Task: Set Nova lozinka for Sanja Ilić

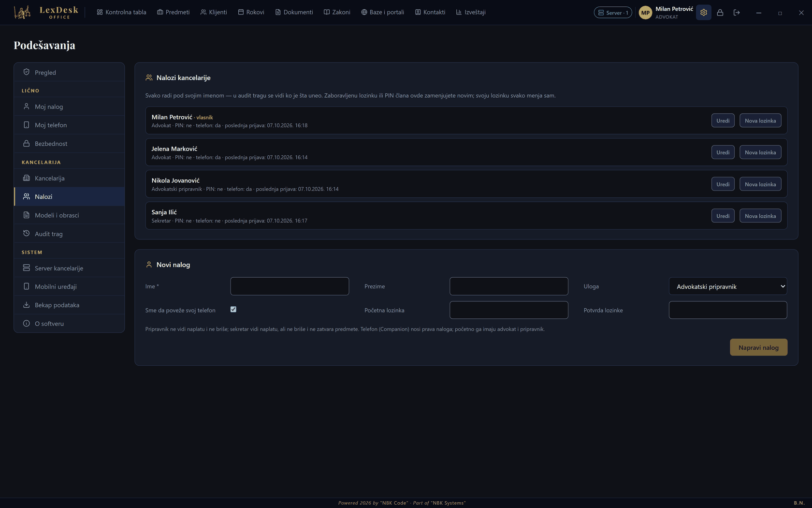Action: click(760, 216)
